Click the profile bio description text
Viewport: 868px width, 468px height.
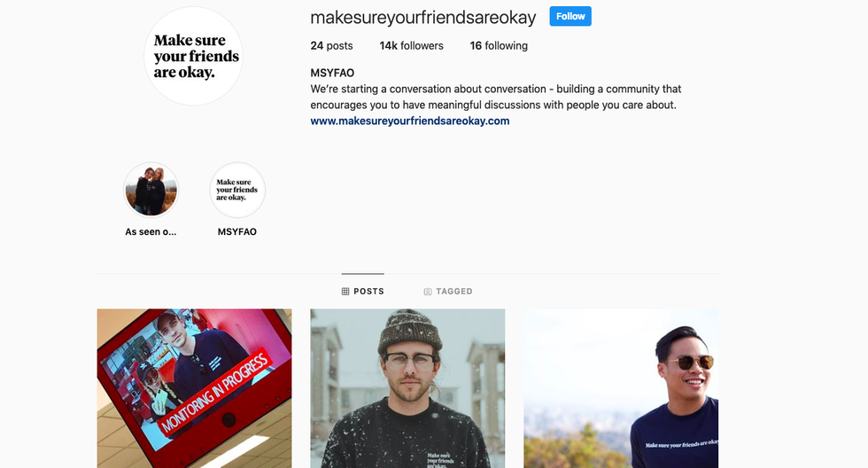click(495, 97)
